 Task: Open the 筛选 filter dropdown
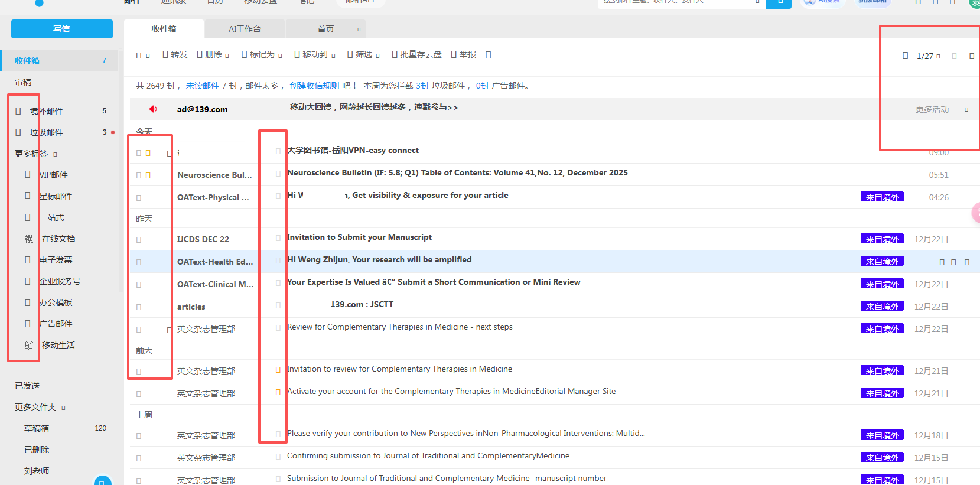click(363, 54)
